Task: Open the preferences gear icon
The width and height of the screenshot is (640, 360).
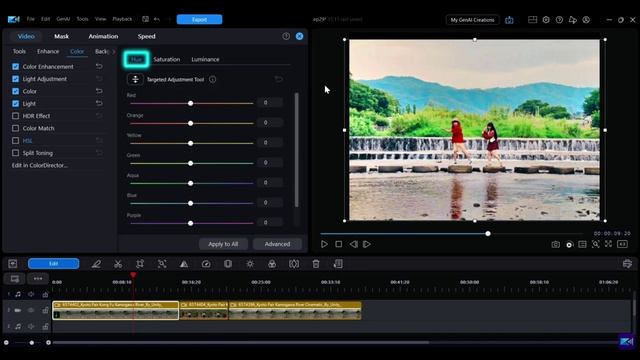Action: (546, 20)
